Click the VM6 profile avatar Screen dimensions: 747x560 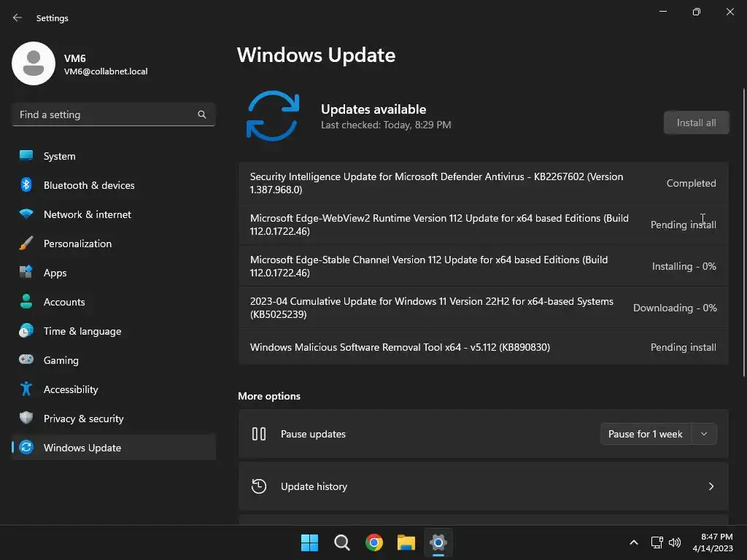point(34,63)
